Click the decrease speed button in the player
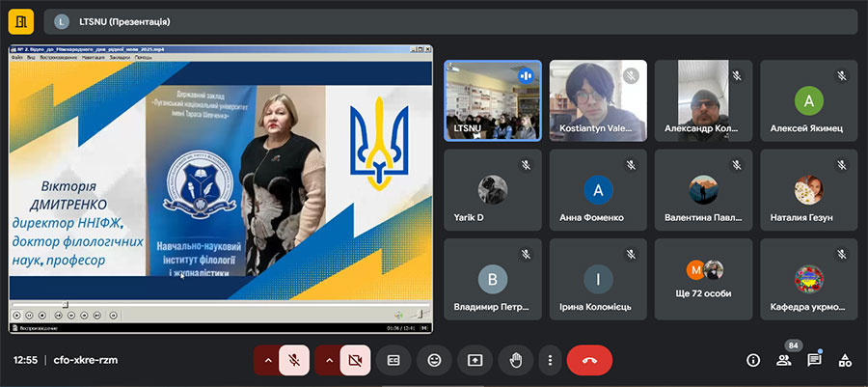Screen dimensions: 868x387 point(71,315)
